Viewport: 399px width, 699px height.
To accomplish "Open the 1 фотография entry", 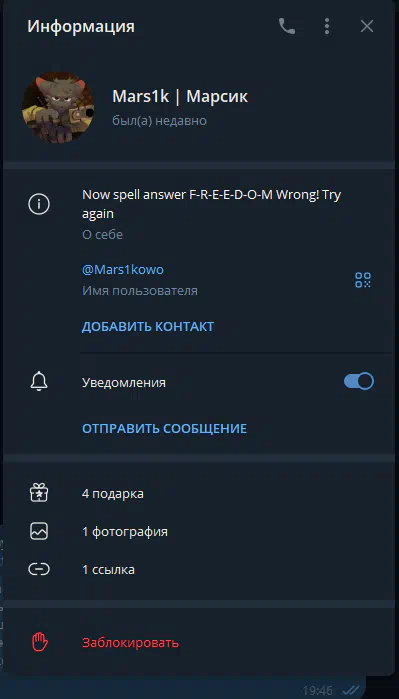I will point(199,532).
